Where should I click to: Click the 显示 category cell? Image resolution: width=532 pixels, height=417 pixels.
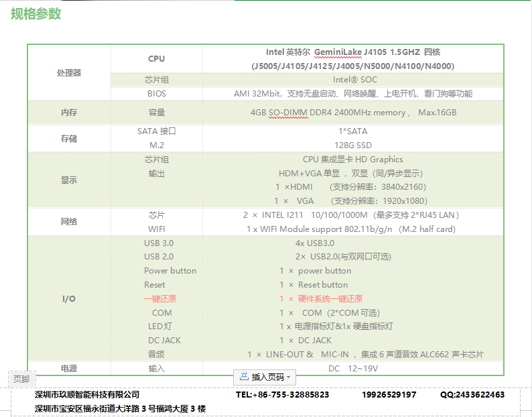[69, 180]
